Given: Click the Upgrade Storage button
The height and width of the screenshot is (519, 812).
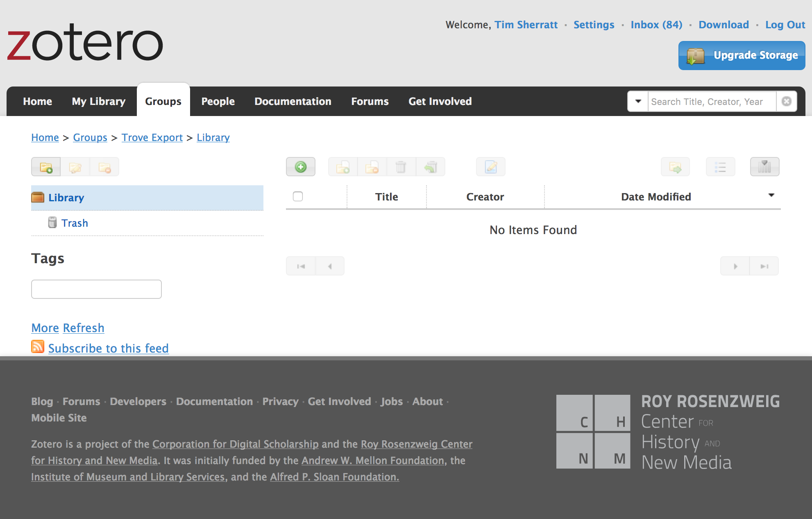Looking at the screenshot, I should [x=742, y=55].
